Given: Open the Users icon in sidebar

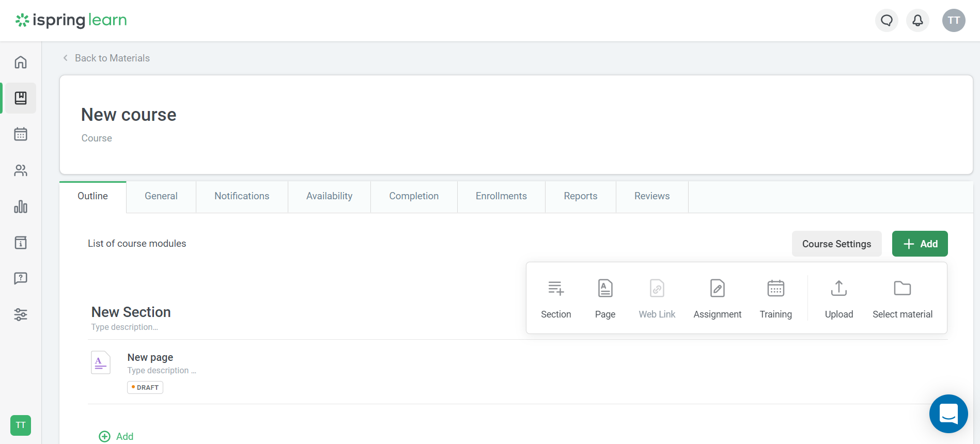Looking at the screenshot, I should (x=21, y=170).
